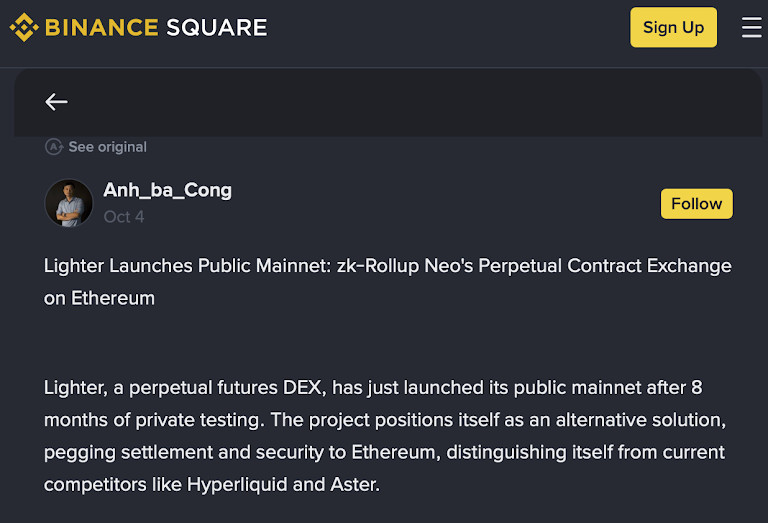Viewport: 768px width, 523px height.
Task: Go back using the left arrow
Action: [x=56, y=101]
